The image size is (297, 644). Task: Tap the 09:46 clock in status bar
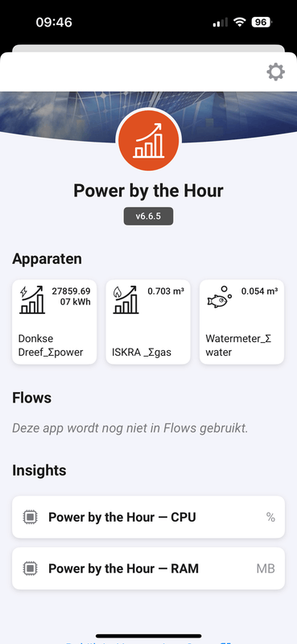(x=54, y=23)
